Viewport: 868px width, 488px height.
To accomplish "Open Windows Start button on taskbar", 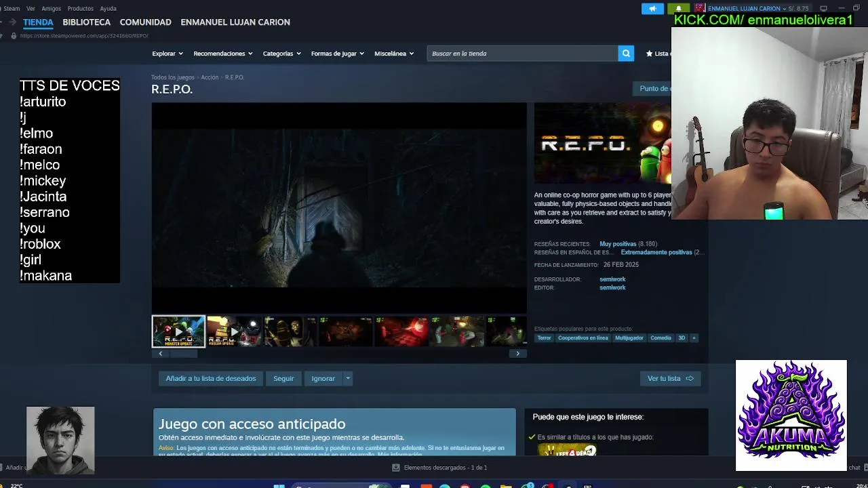I will pyautogui.click(x=279, y=486).
